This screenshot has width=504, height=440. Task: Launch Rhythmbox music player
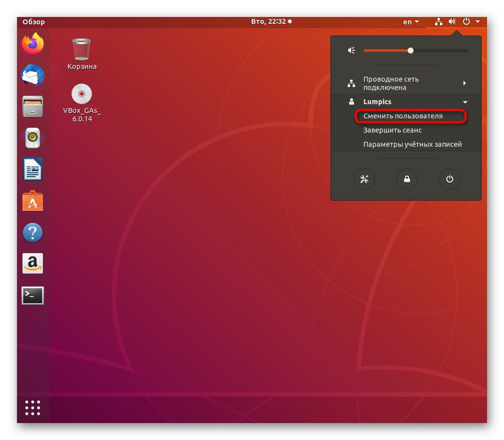[32, 138]
